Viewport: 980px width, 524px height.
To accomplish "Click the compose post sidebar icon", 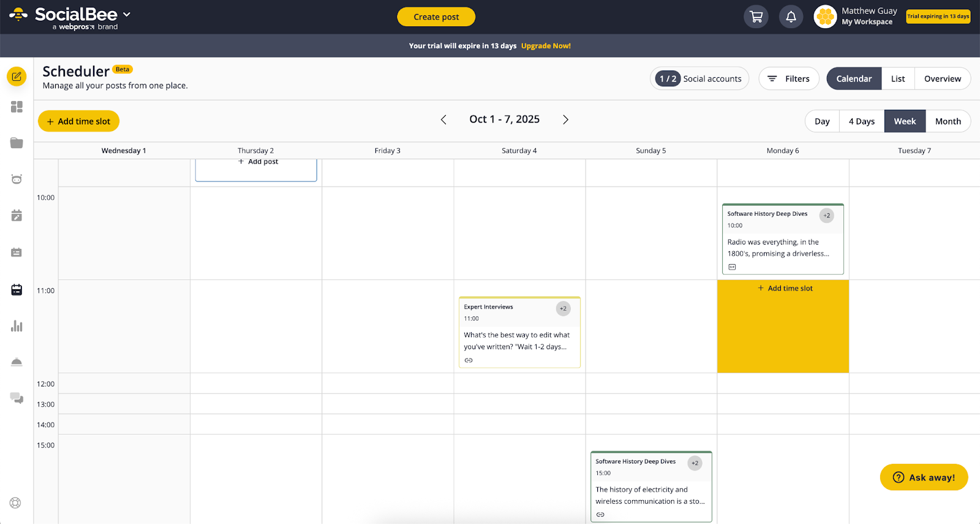I will (x=17, y=77).
